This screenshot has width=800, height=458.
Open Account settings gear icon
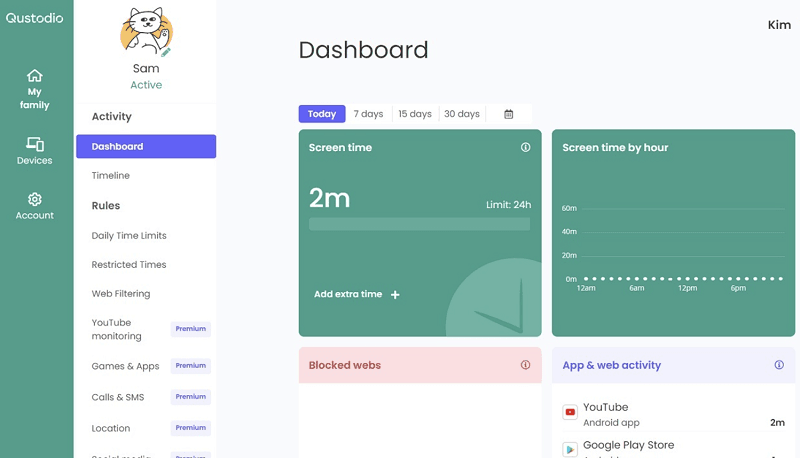coord(35,199)
